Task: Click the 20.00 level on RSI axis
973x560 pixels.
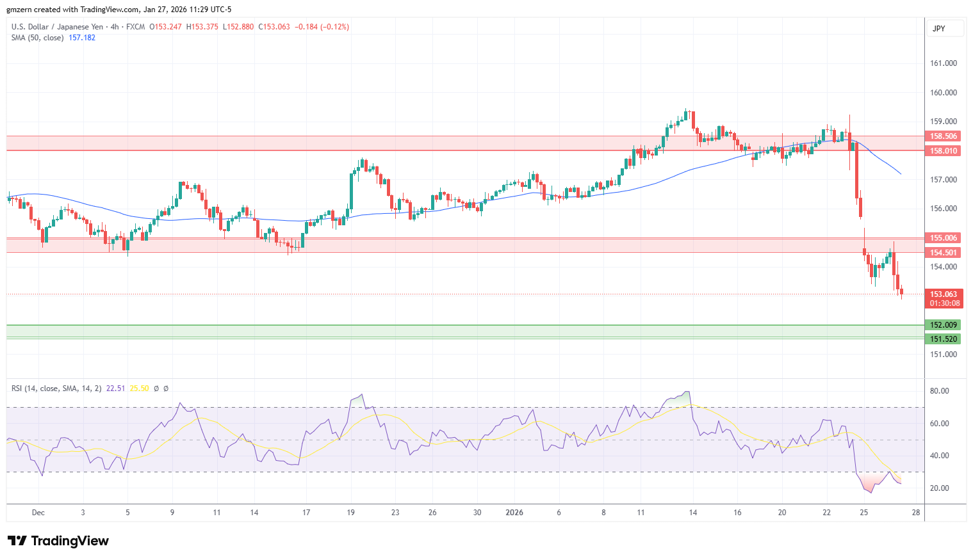Action: tap(940, 488)
